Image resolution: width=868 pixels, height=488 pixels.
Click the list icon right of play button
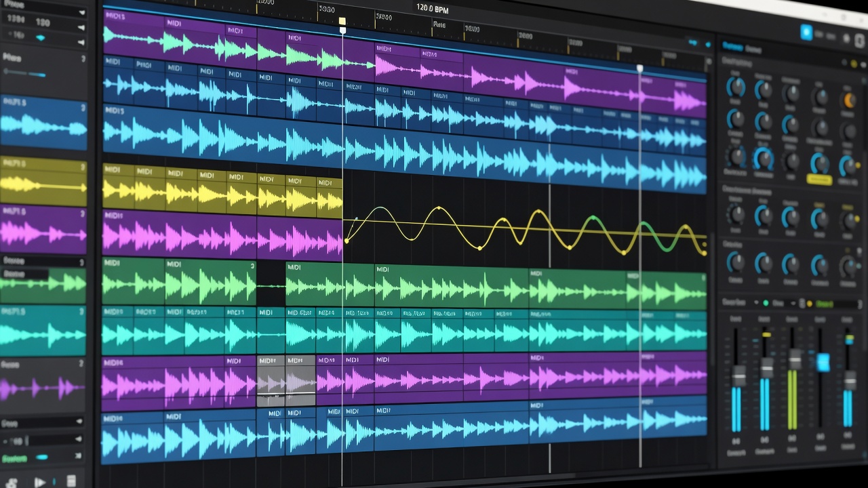[71, 481]
